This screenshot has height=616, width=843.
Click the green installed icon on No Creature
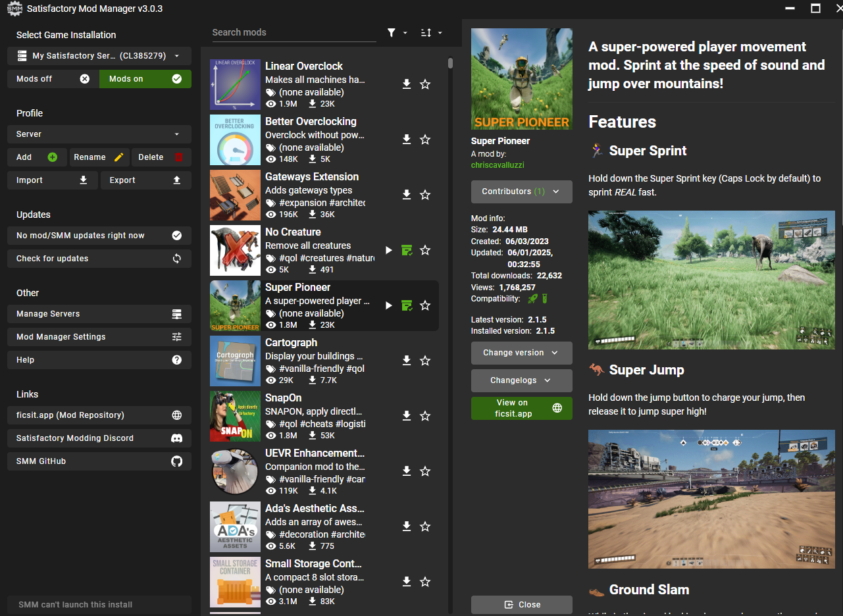[x=407, y=250]
